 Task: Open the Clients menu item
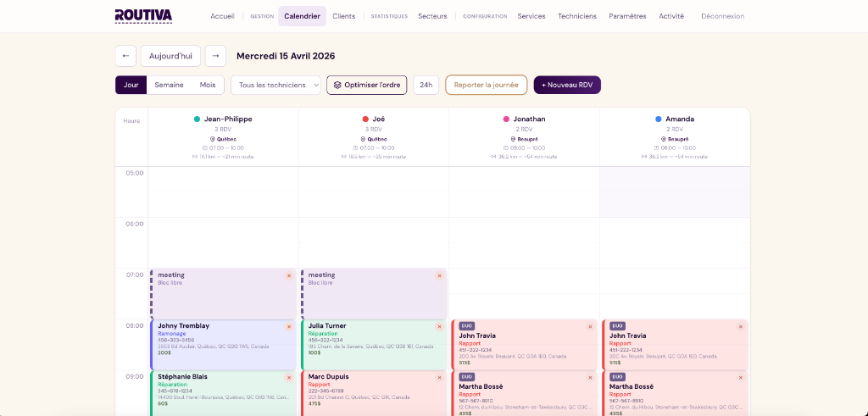click(x=343, y=16)
